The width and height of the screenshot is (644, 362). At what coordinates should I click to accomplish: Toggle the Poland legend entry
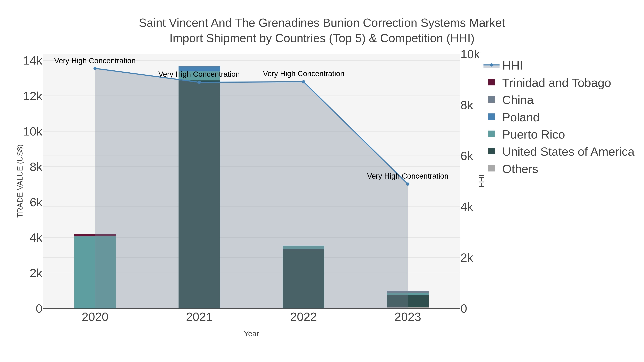513,117
